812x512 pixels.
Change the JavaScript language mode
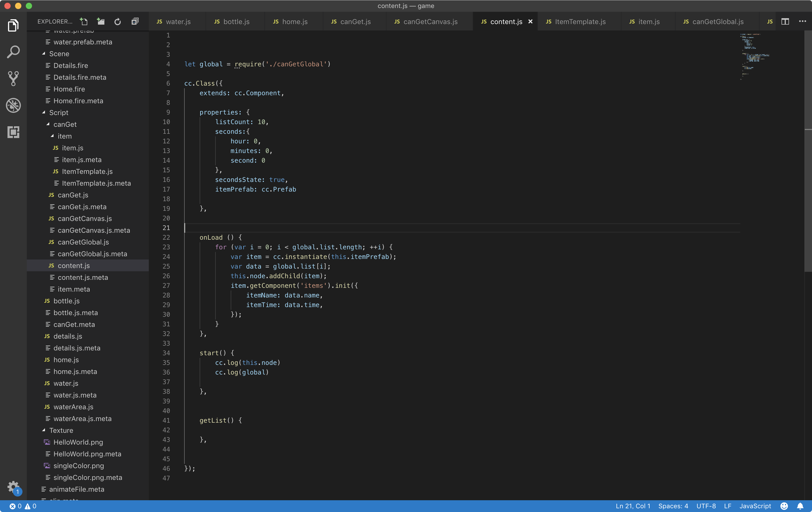(x=755, y=506)
